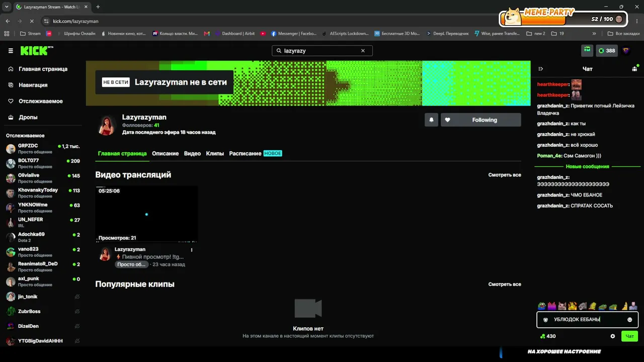Open the 388 Kick points balance
This screenshot has width=644, height=362.
(x=607, y=51)
